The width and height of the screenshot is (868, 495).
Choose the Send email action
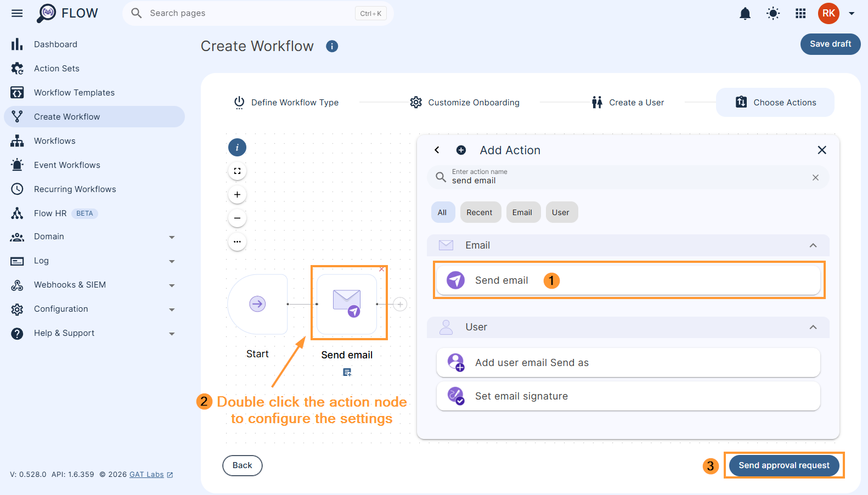pyautogui.click(x=628, y=280)
